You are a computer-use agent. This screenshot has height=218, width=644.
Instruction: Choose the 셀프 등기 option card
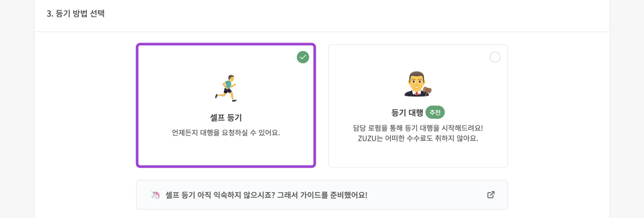tap(226, 151)
